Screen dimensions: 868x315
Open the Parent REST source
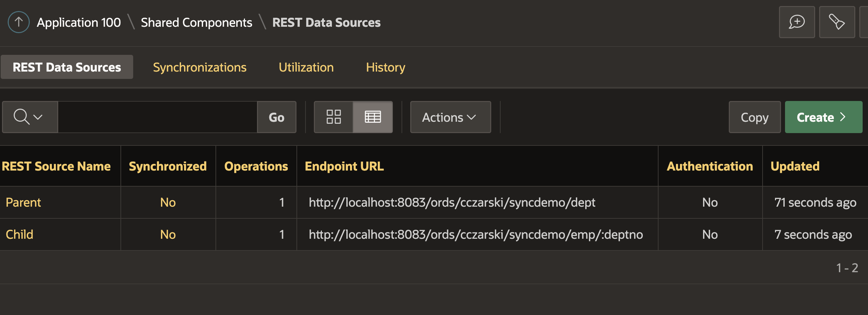coord(23,202)
